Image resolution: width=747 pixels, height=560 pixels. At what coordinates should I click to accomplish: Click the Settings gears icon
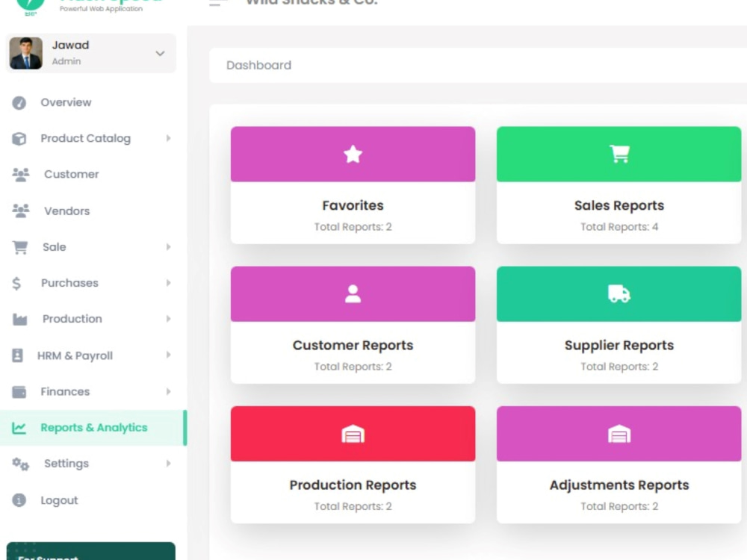point(20,464)
